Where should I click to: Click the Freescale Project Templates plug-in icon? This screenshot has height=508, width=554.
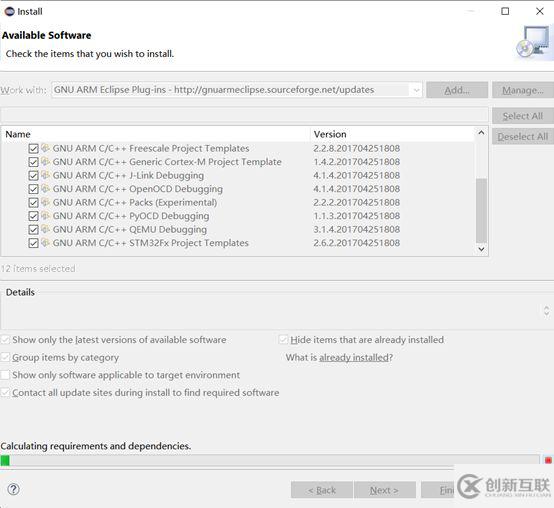pyautogui.click(x=45, y=148)
